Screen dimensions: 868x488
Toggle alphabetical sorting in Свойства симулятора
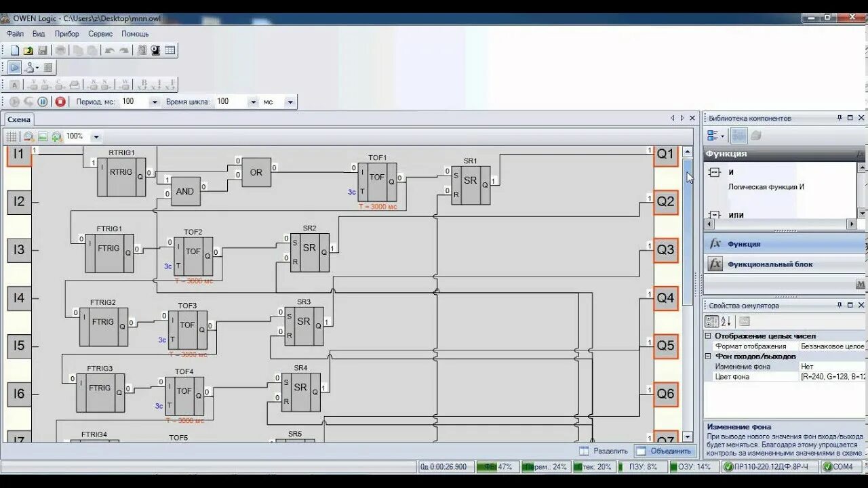click(726, 321)
